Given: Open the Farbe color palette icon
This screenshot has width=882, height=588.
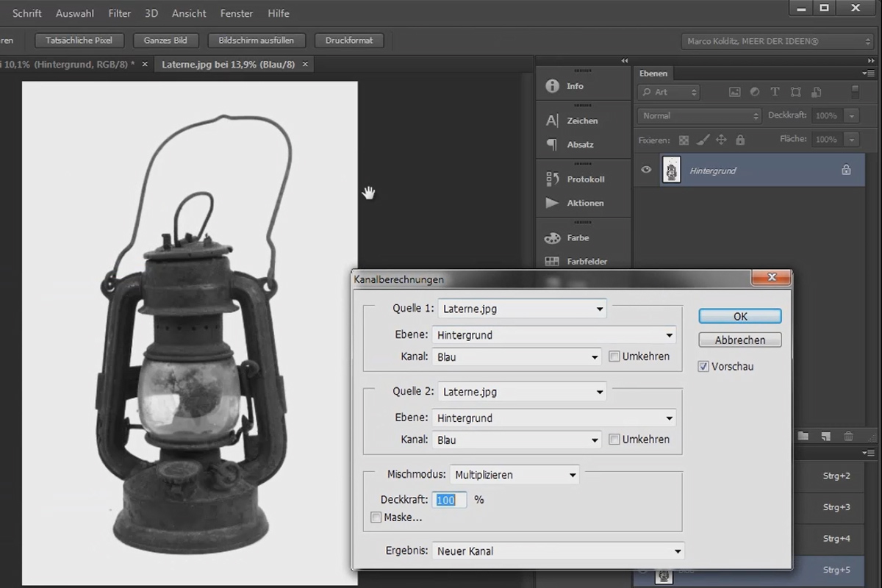Looking at the screenshot, I should tap(552, 238).
